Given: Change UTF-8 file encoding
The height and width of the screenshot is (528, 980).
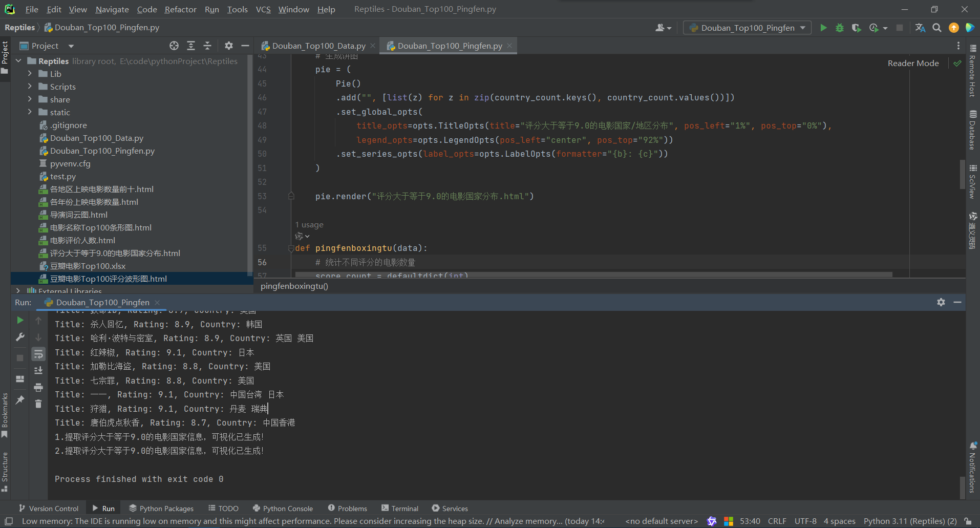Looking at the screenshot, I should tap(805, 521).
